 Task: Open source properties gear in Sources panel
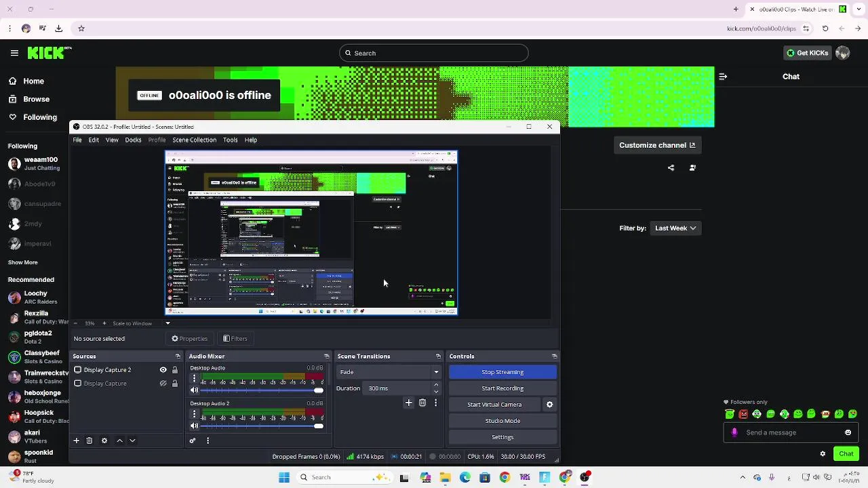coord(104,441)
